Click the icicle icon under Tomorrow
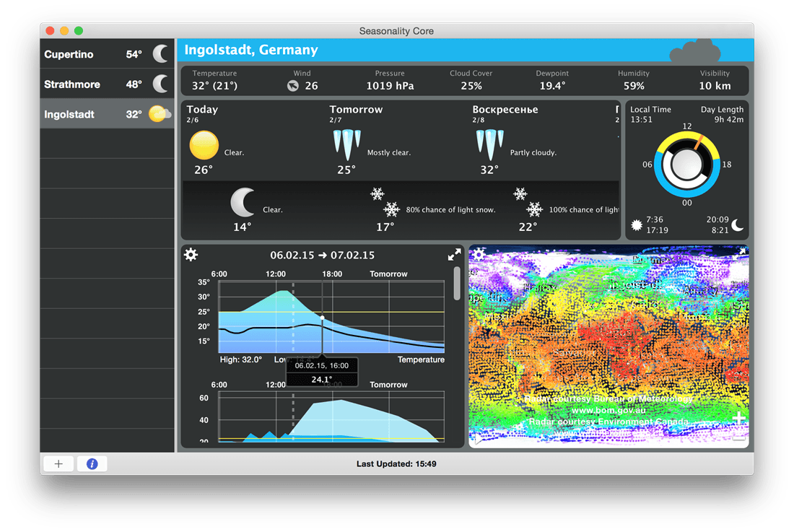This screenshot has width=794, height=532. (346, 143)
